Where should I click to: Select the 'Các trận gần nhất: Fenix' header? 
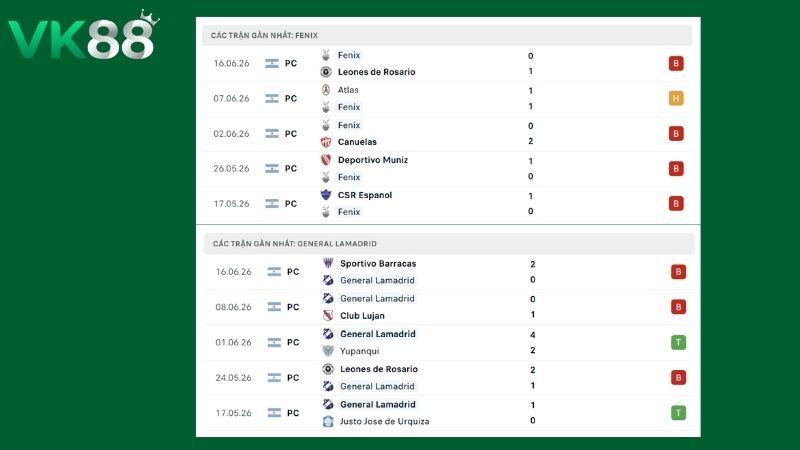click(x=447, y=35)
